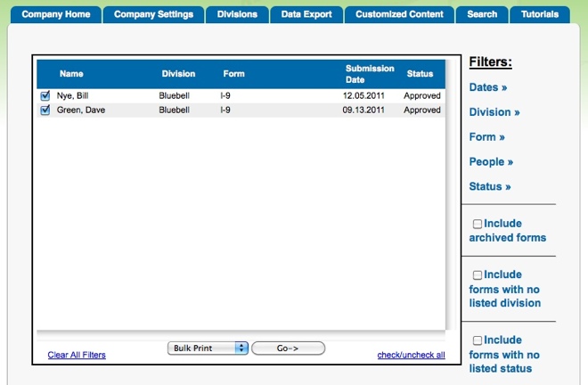
Task: Switch to the Search tab
Action: (x=482, y=14)
